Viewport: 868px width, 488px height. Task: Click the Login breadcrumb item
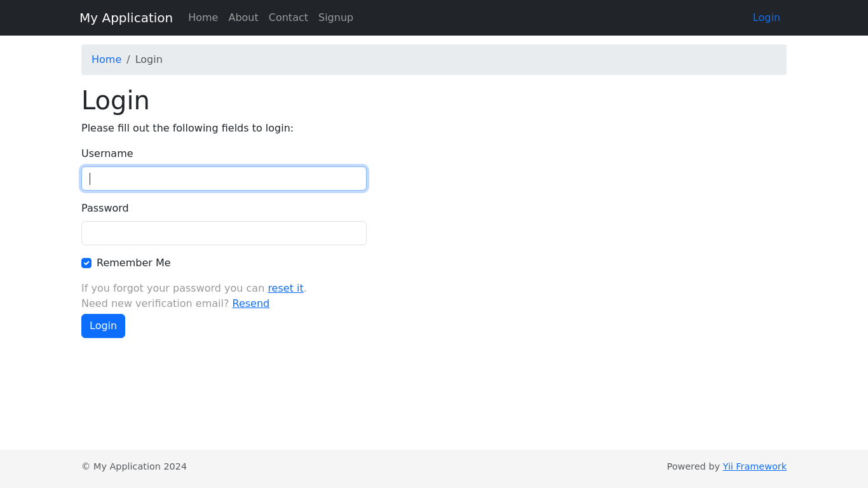(149, 60)
